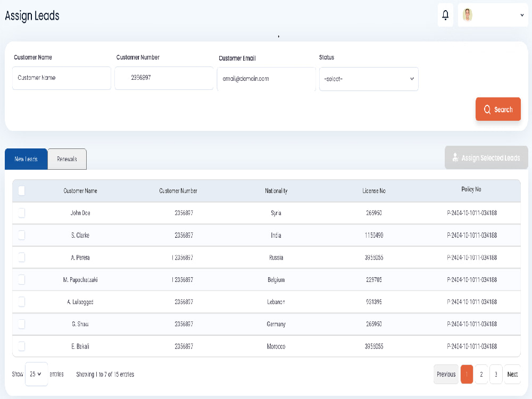Screen dimensions: 532x399
Task: Focus the Customer Number search field
Action: tap(164, 78)
